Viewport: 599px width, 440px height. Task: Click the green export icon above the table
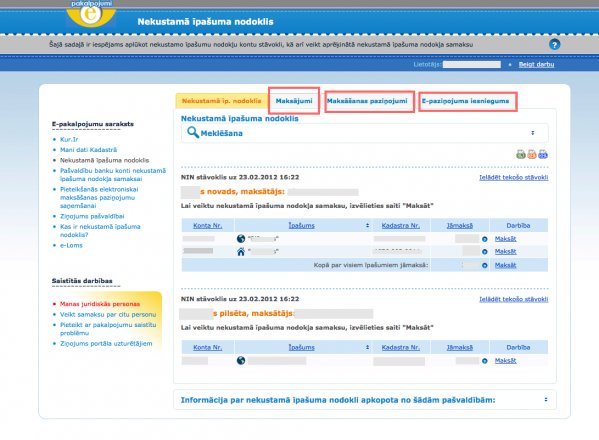[521, 154]
